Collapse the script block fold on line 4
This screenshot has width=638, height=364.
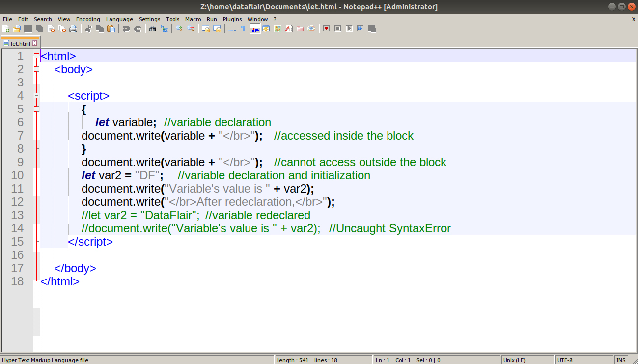click(x=36, y=95)
